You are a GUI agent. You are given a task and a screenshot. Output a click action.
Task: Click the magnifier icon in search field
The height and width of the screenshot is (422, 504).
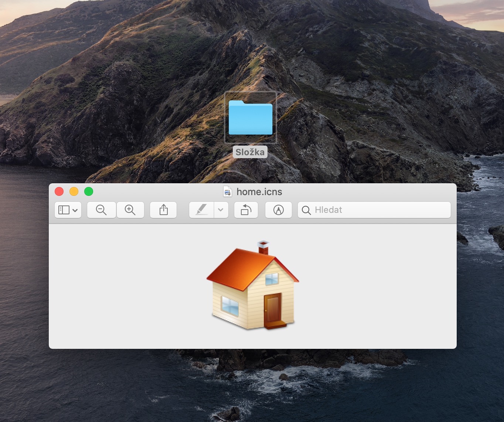coord(306,210)
